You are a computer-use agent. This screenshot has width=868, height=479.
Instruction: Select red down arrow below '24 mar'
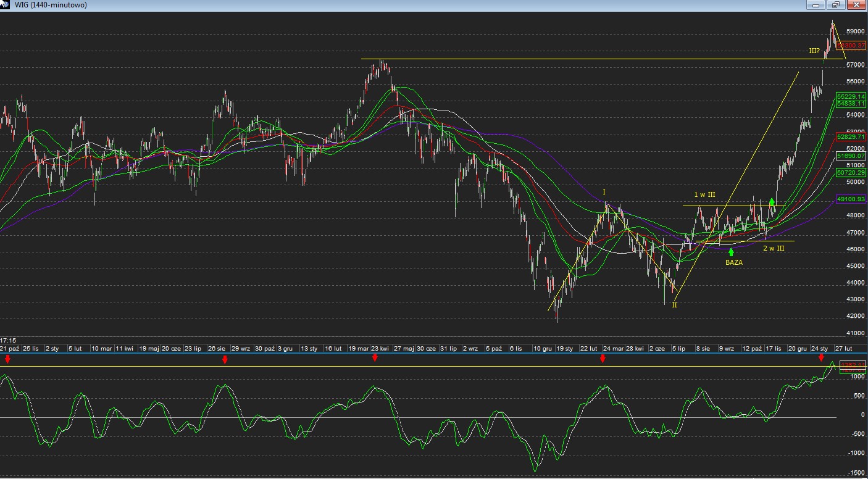(x=603, y=359)
